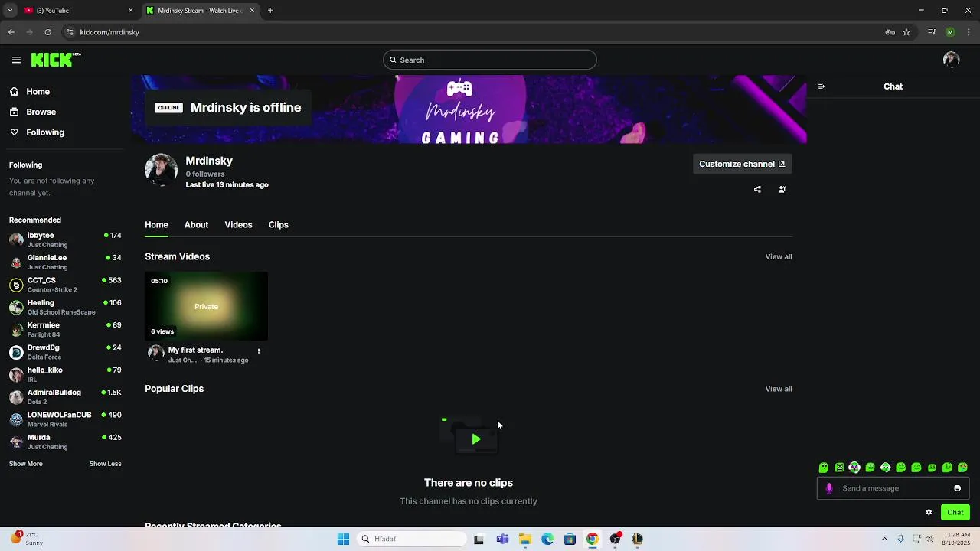The height and width of the screenshot is (551, 980).
Task: Open recommended channel CCT_CS
Action: point(65,285)
